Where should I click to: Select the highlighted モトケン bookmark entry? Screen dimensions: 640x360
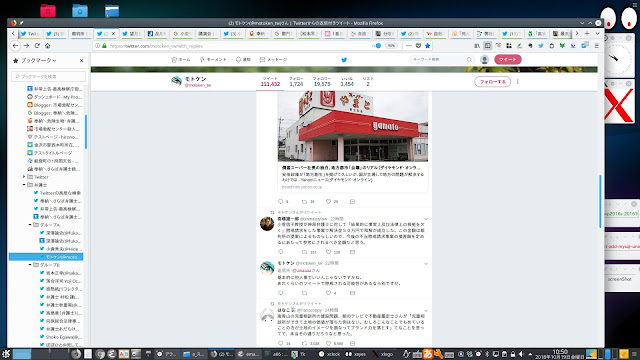(46, 257)
